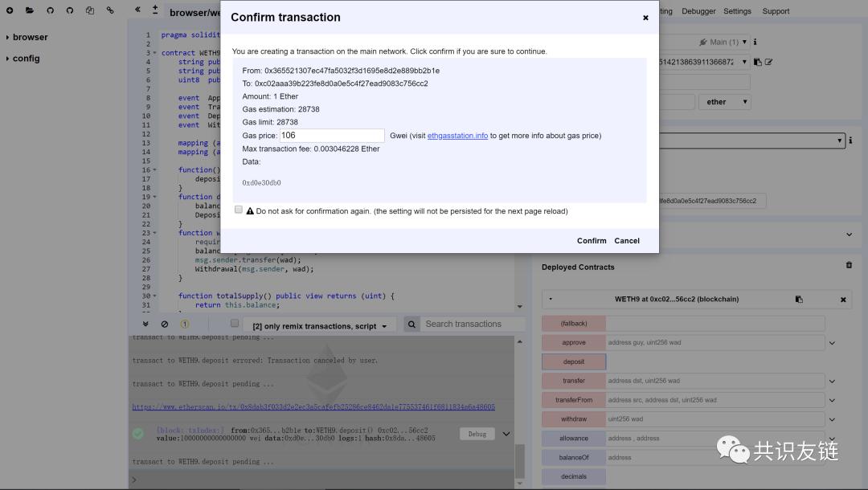
Task: Click the second GitHub icon in file toolbar
Action: coord(70,10)
